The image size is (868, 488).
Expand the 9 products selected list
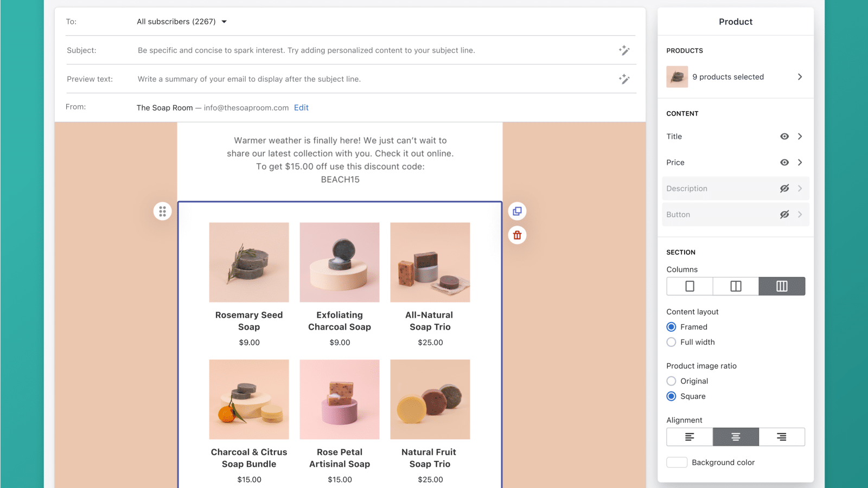[799, 76]
